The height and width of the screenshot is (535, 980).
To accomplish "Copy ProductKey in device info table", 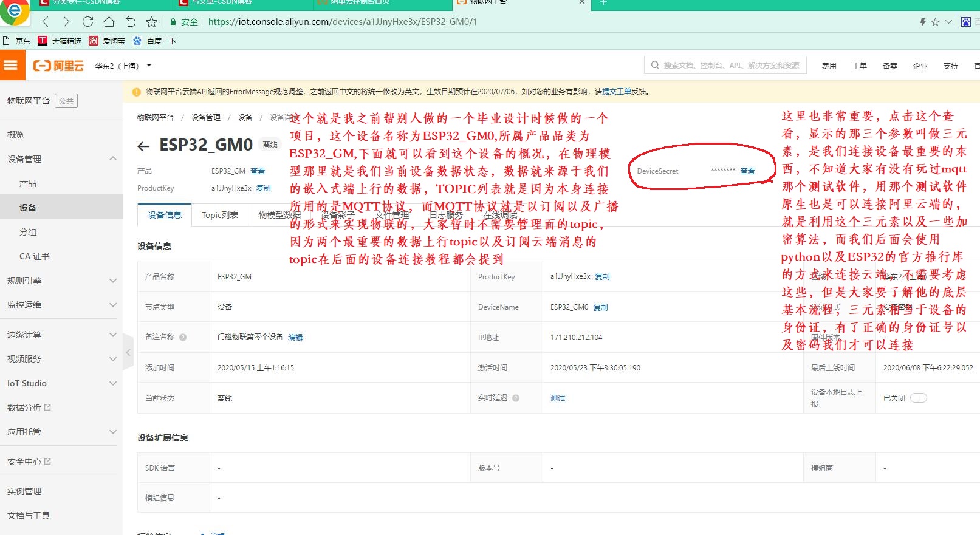I will (602, 277).
